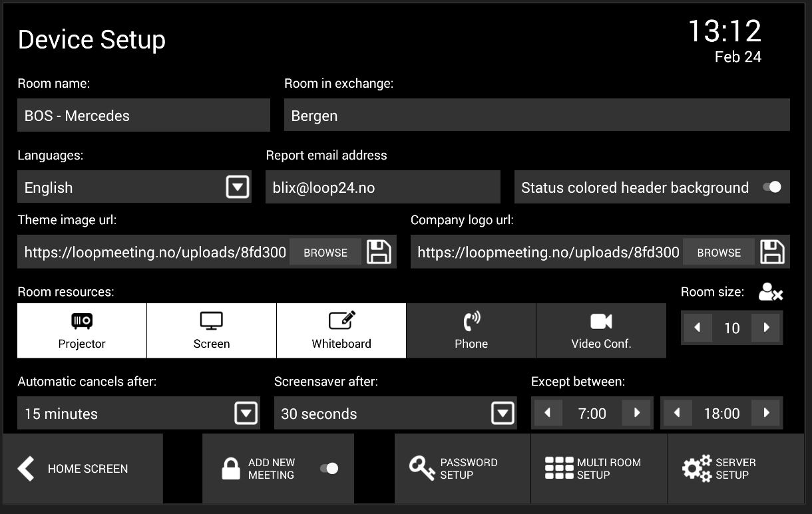Click the Room name input field
Image resolution: width=812 pixels, height=514 pixels.
pos(144,115)
